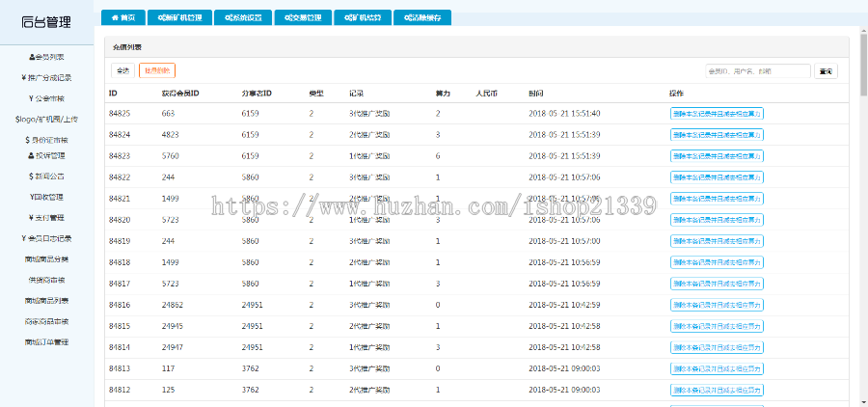Viewport: 868px width, 407px height.
Task: Go to 商城订单管理 in the sidebar
Action: [x=47, y=342]
